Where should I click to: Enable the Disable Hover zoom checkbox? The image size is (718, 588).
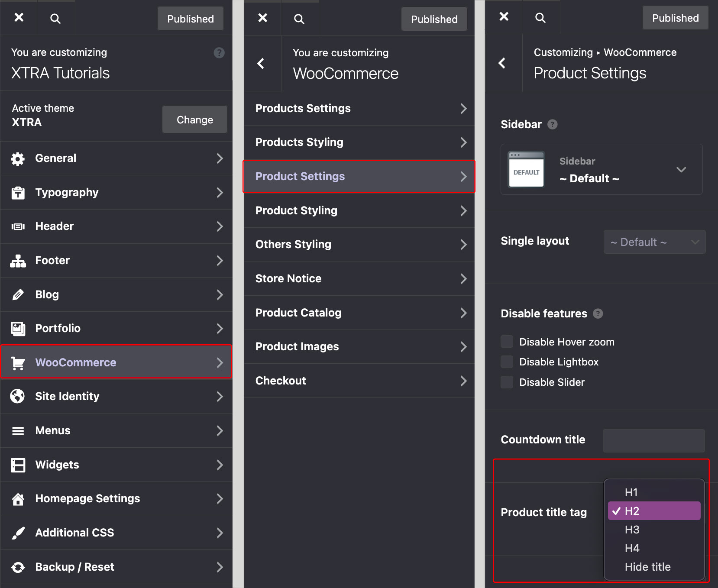[507, 342]
